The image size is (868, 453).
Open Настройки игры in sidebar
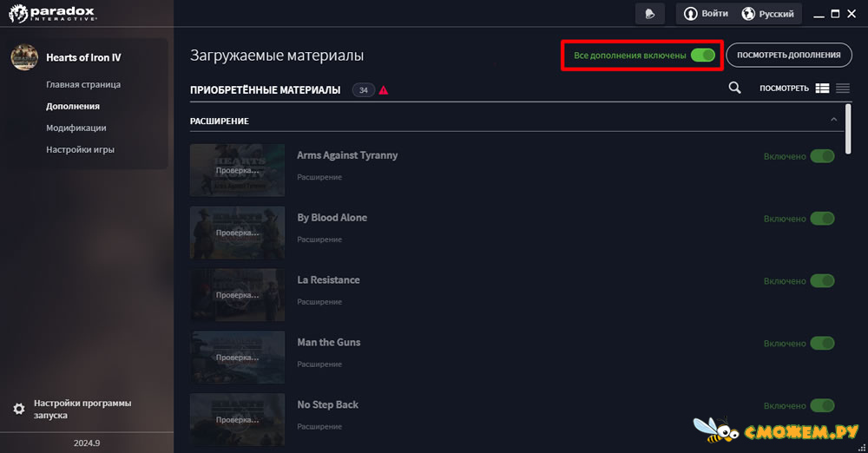click(x=80, y=149)
